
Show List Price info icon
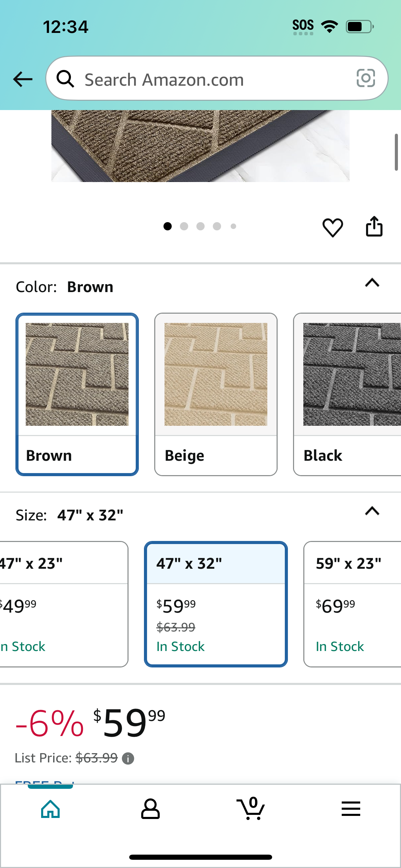pyautogui.click(x=128, y=758)
